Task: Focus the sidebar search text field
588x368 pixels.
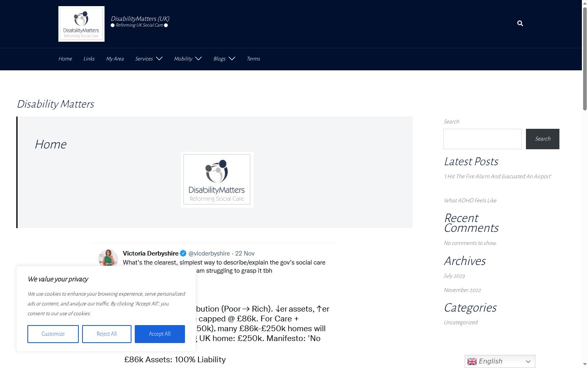Action: point(483,139)
